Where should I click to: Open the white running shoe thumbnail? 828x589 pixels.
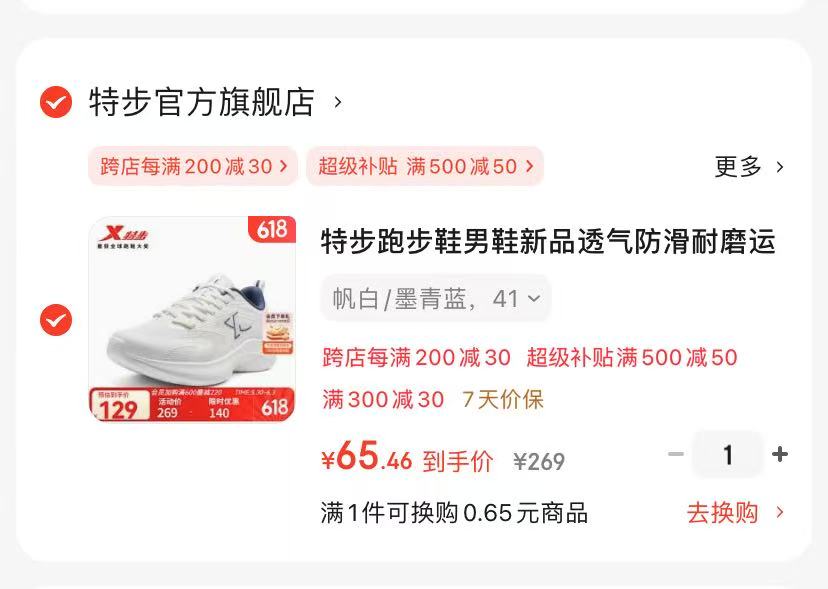click(x=192, y=319)
